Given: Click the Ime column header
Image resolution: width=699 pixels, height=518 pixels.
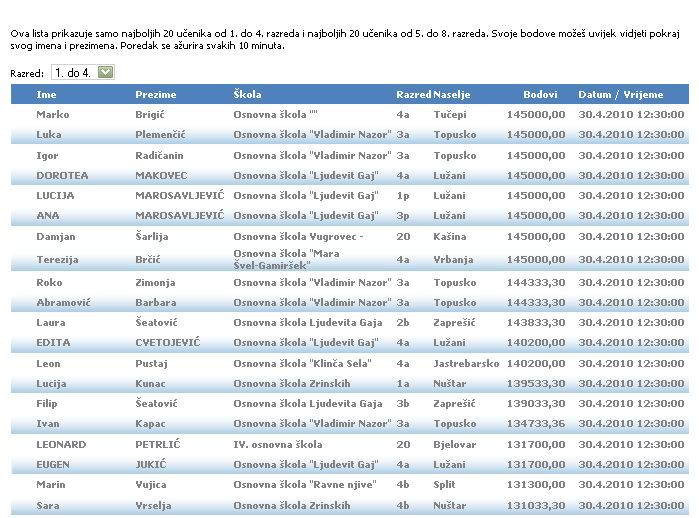Looking at the screenshot, I should tap(46, 95).
